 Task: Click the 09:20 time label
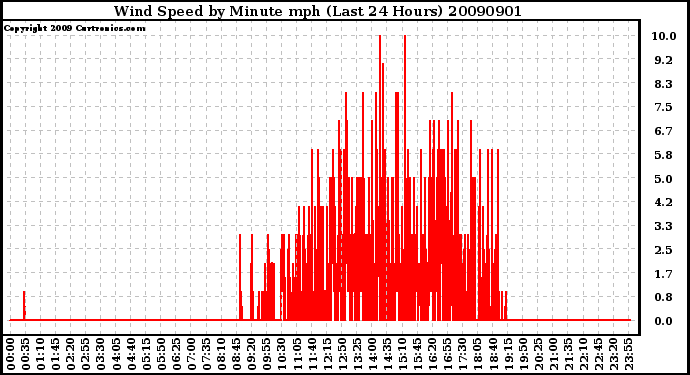click(252, 354)
